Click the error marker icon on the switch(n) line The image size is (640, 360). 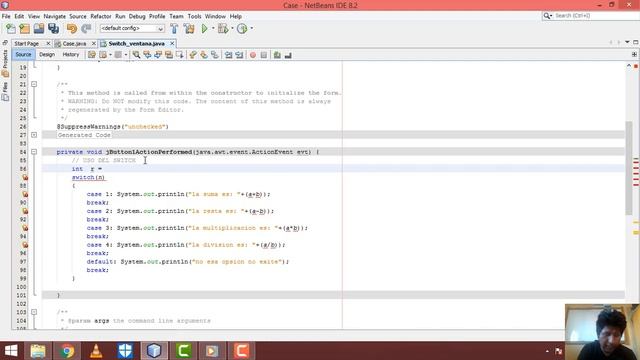25,177
